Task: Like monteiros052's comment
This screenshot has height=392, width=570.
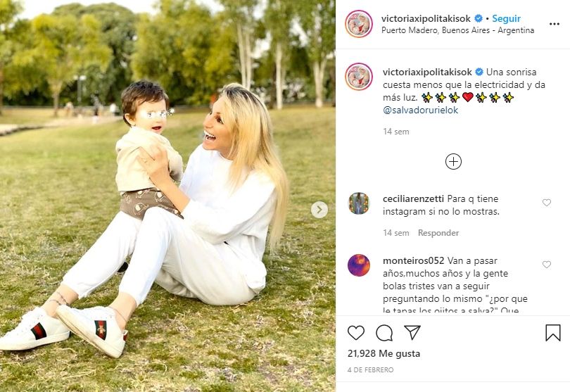Action: point(546,265)
